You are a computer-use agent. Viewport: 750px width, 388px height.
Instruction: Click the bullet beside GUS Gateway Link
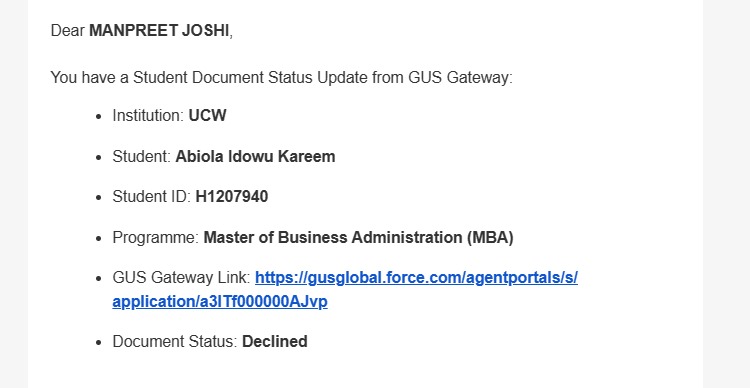pyautogui.click(x=99, y=278)
